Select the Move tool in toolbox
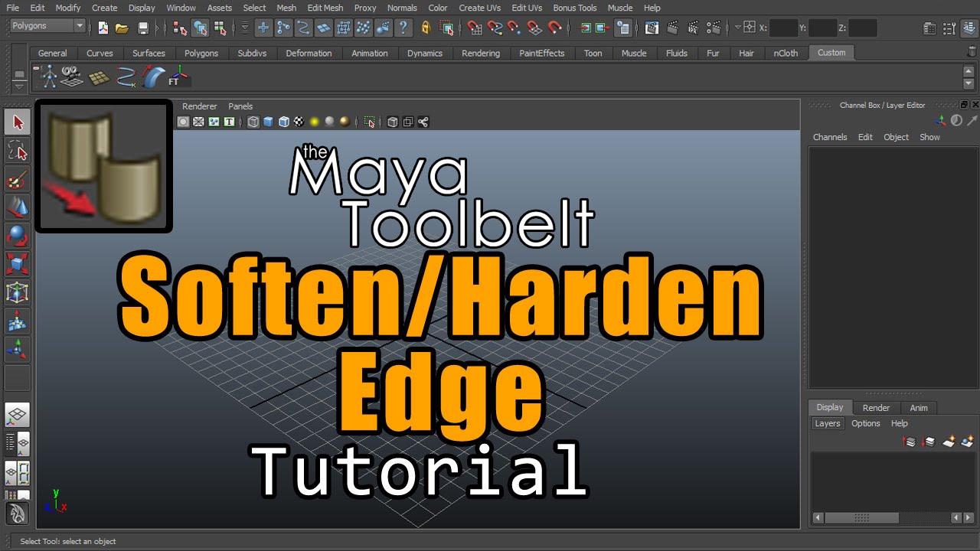 pos(18,207)
